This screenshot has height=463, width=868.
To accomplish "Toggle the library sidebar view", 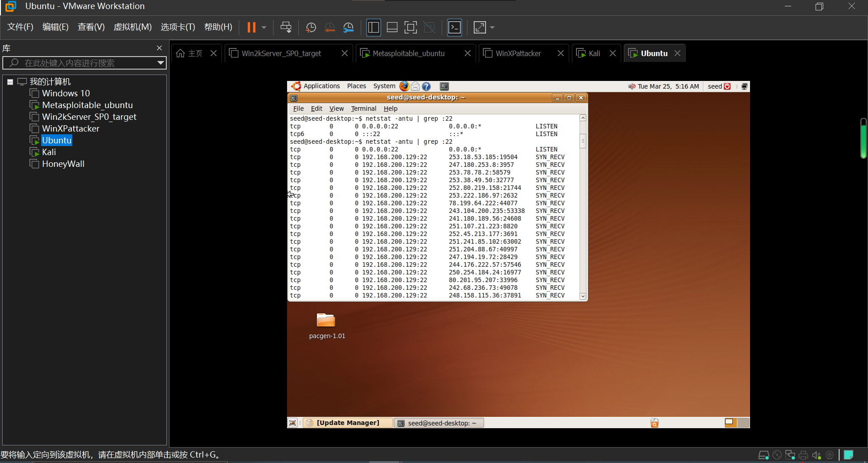I will click(x=373, y=28).
